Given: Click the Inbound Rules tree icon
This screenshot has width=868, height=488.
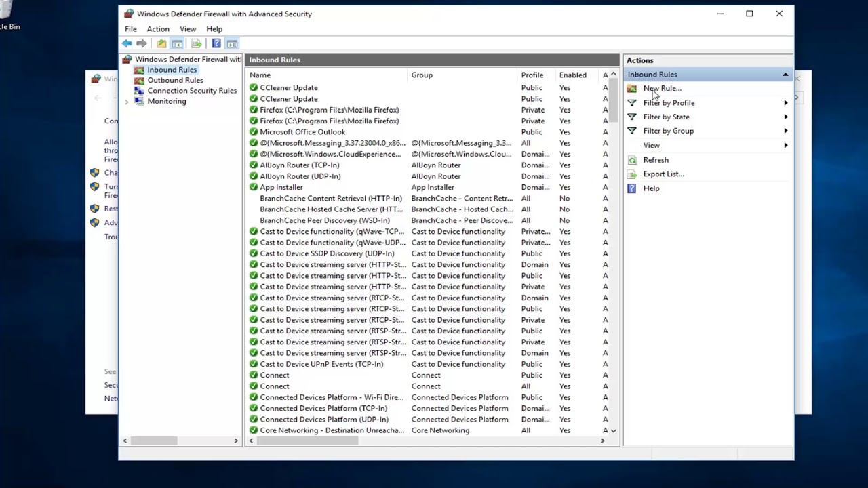Looking at the screenshot, I should coord(139,70).
